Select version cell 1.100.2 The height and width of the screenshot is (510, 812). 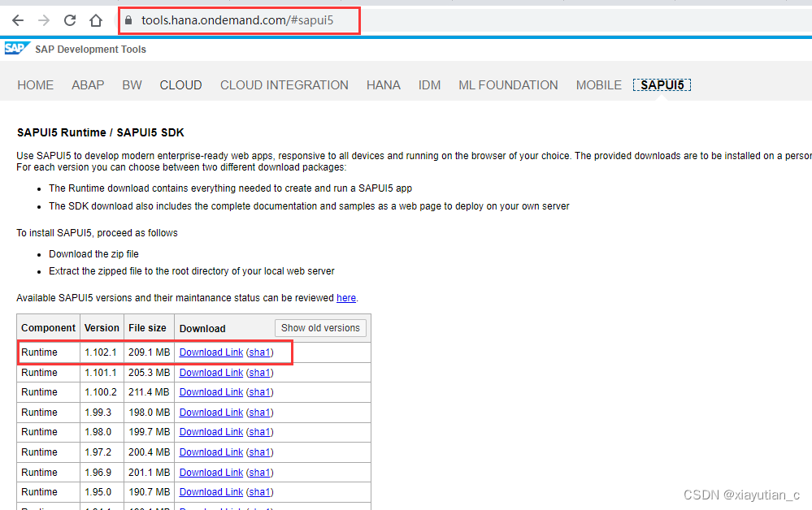point(101,392)
